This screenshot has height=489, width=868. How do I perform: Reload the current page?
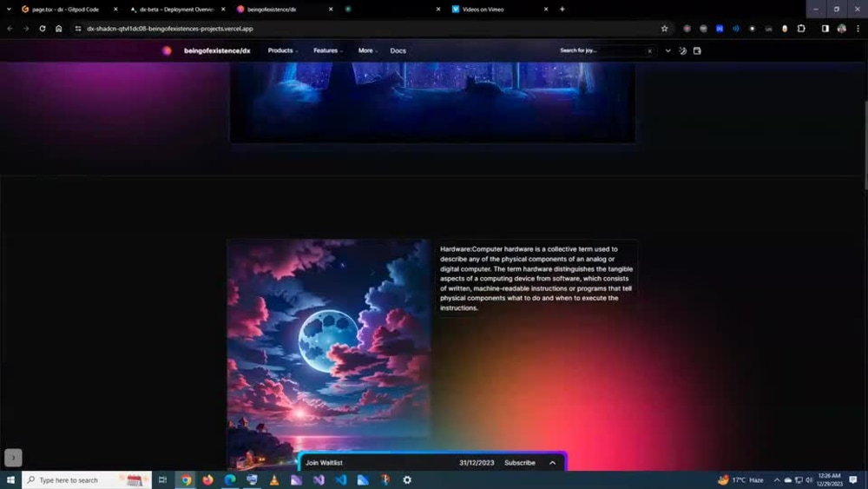[x=42, y=29]
